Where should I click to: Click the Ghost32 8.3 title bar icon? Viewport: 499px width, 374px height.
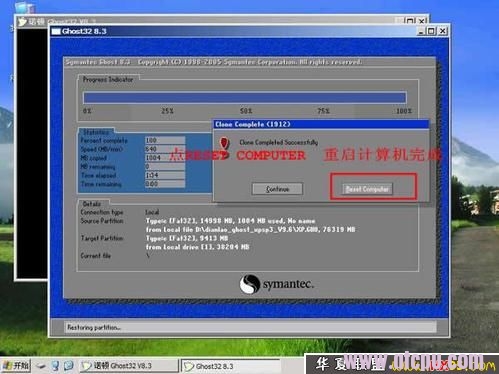[56, 31]
